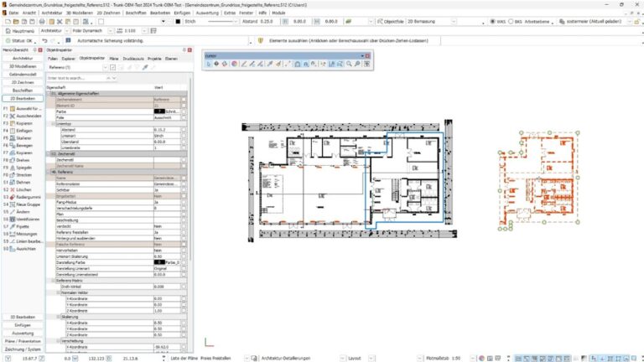Image resolution: width=644 pixels, height=362 pixels.
Task: Select the BKS radio button
Action: pyautogui.click(x=511, y=21)
